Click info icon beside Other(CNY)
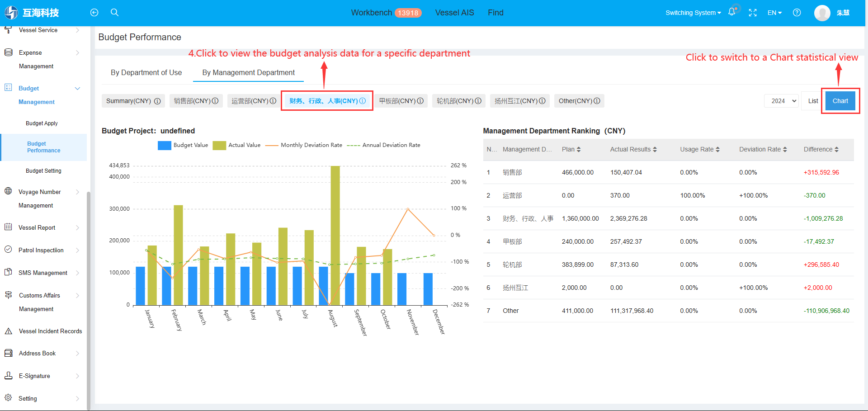868x411 pixels. click(x=597, y=101)
